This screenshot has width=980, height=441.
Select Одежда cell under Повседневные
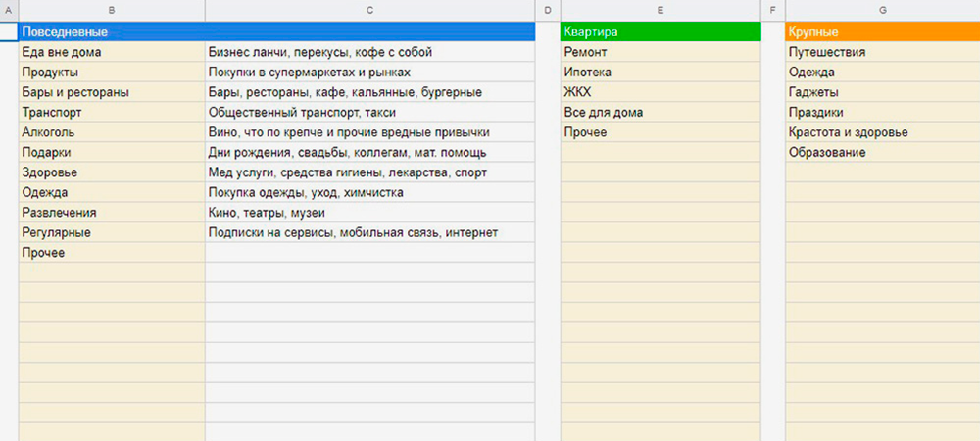point(112,192)
